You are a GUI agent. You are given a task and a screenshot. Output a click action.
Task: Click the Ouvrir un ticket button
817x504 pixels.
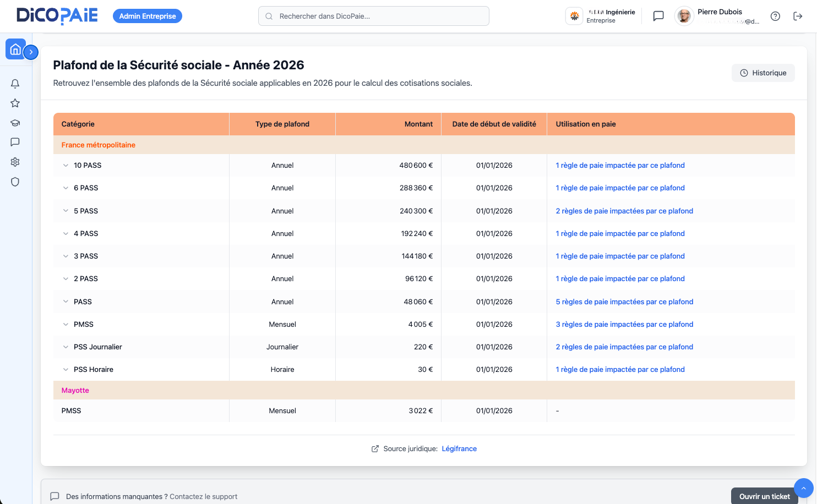pyautogui.click(x=764, y=496)
